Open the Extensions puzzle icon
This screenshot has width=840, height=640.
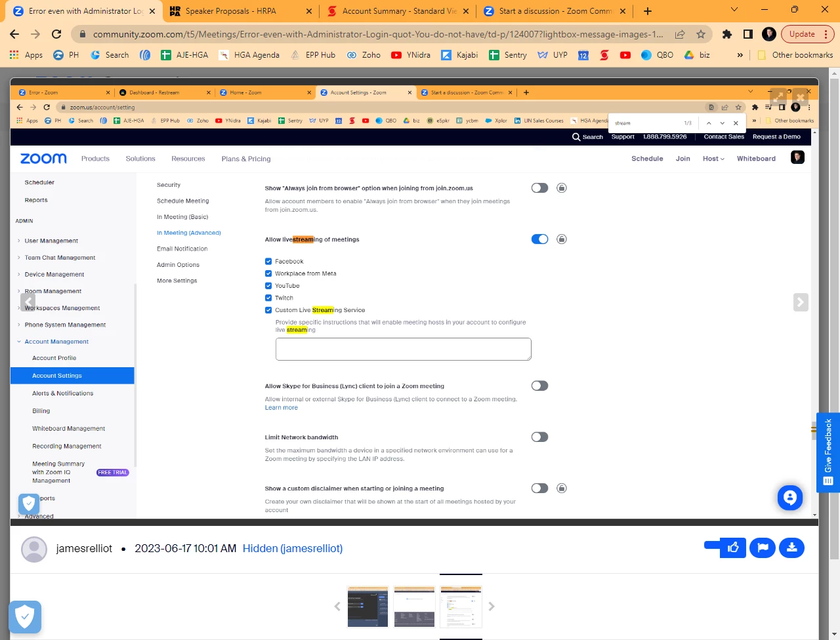tap(727, 34)
